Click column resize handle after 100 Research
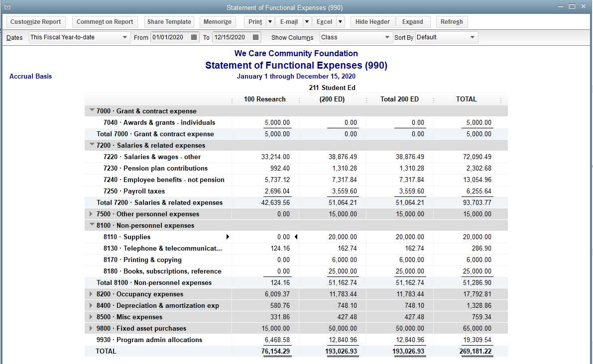 (x=299, y=100)
